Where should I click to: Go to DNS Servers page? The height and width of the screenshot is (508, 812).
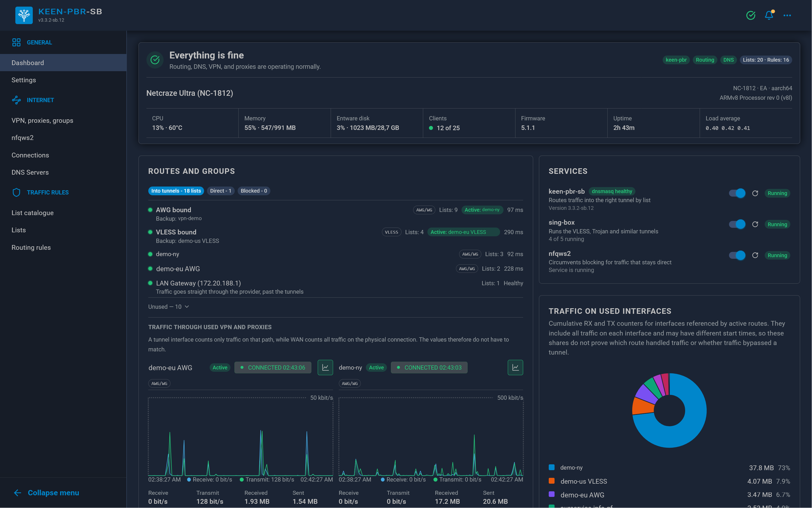[63, 172]
